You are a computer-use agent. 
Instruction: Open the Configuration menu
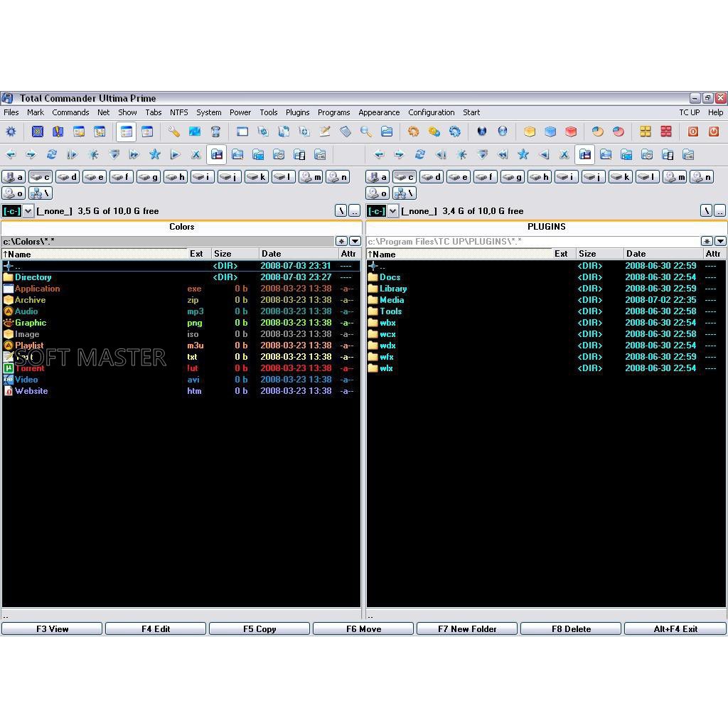tap(431, 112)
